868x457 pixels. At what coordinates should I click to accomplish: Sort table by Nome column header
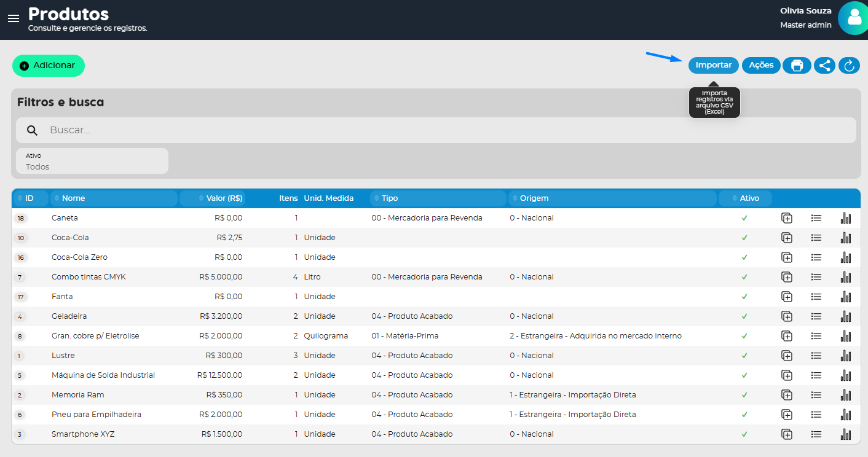(x=73, y=198)
